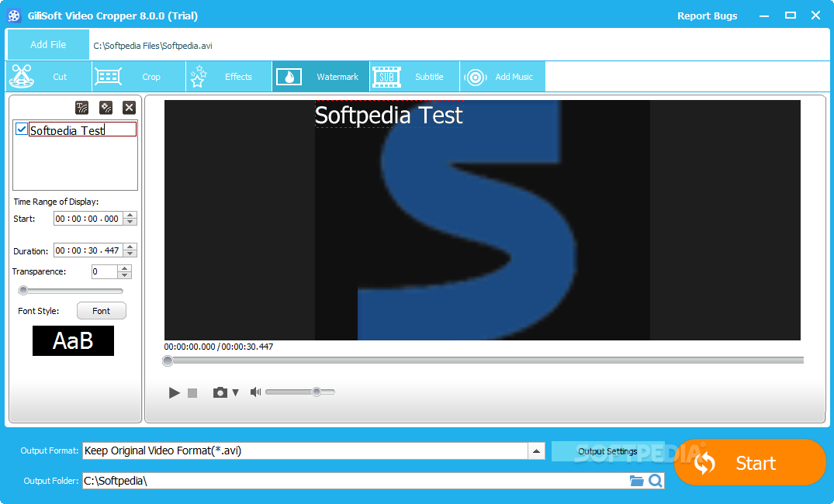The height and width of the screenshot is (504, 834).
Task: Click the scissors Cut icon
Action: [22, 77]
